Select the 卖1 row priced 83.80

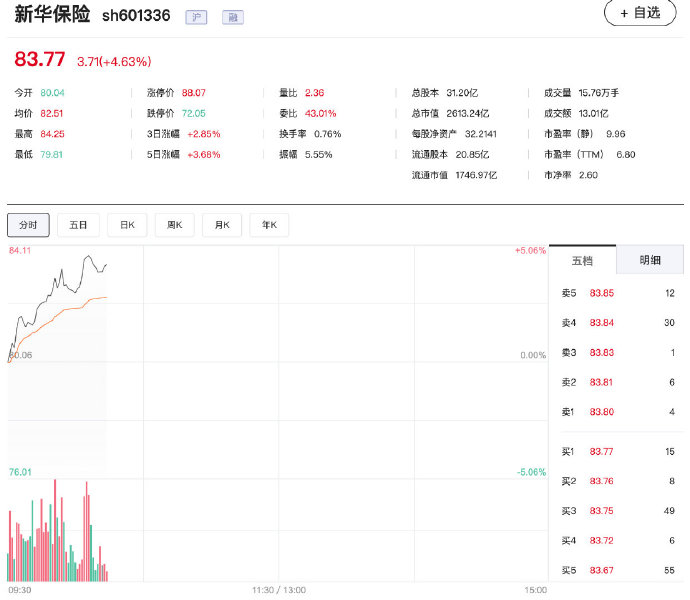coord(618,412)
